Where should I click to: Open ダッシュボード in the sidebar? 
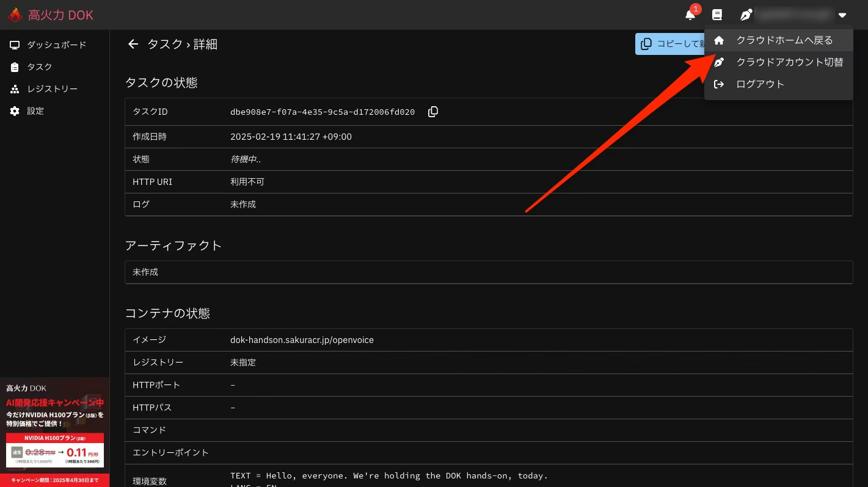pyautogui.click(x=56, y=45)
